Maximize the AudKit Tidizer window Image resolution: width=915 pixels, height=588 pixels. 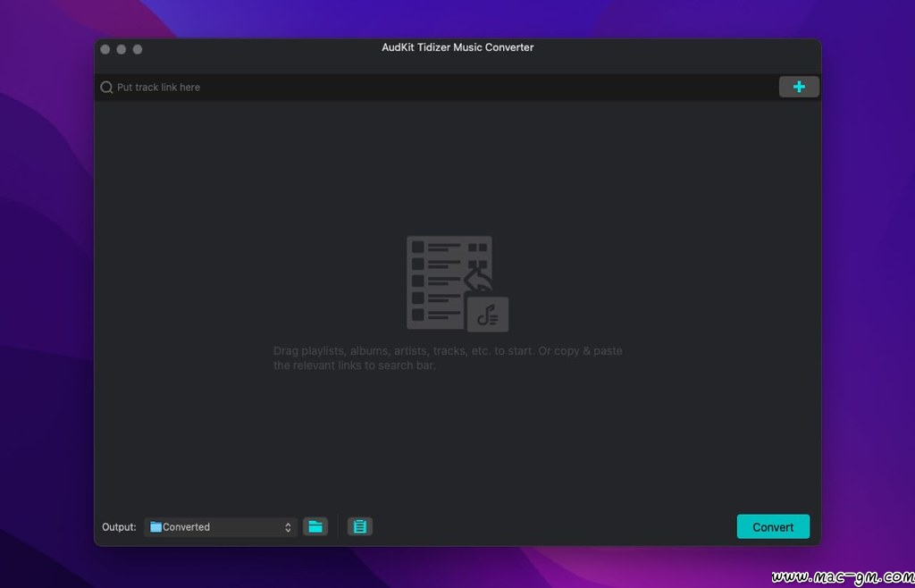pyautogui.click(x=138, y=49)
